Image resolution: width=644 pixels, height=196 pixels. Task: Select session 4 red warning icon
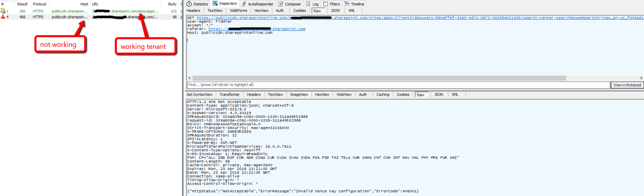click(x=3, y=17)
